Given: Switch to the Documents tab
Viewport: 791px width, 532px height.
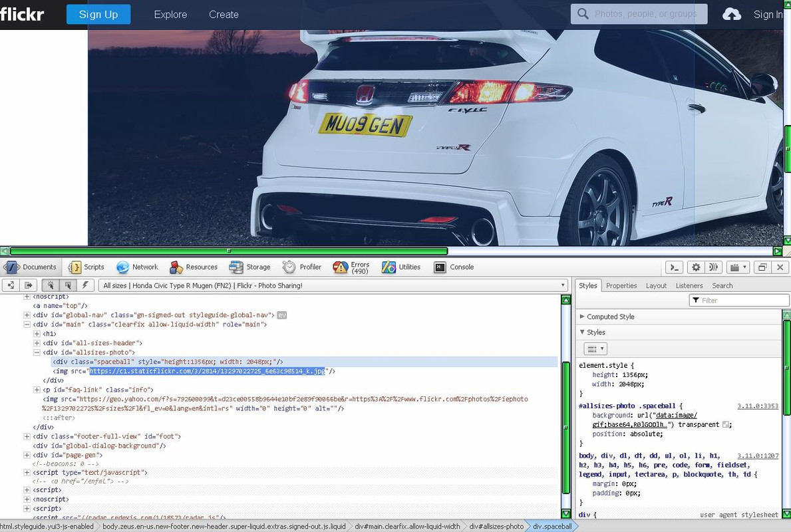Looking at the screenshot, I should pos(31,267).
